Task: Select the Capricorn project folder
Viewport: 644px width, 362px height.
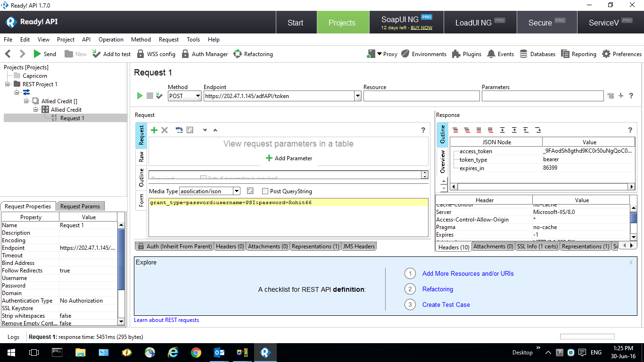Action: pos(35,76)
